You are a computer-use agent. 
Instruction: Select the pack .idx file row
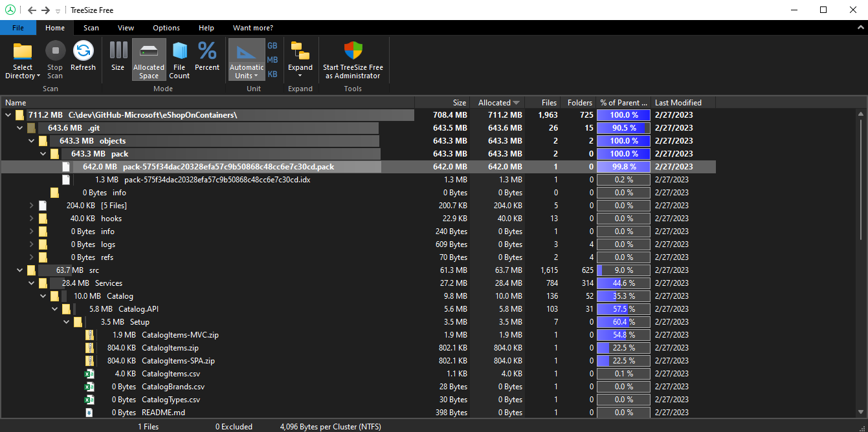(358, 180)
